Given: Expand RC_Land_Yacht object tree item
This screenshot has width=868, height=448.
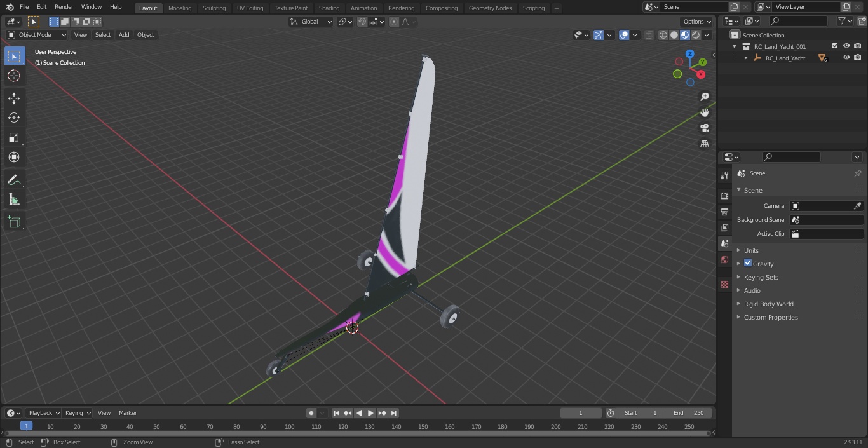Looking at the screenshot, I should pyautogui.click(x=746, y=58).
